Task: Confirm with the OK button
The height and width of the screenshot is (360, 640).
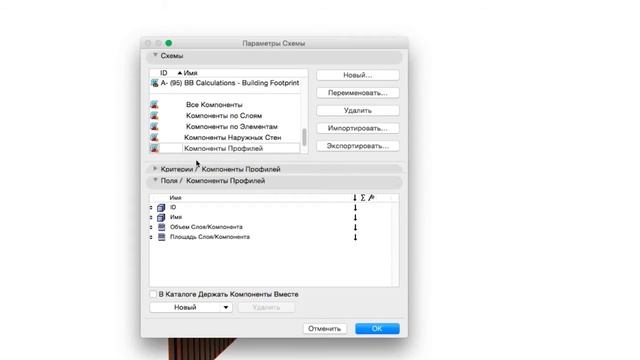Action: coord(377,329)
